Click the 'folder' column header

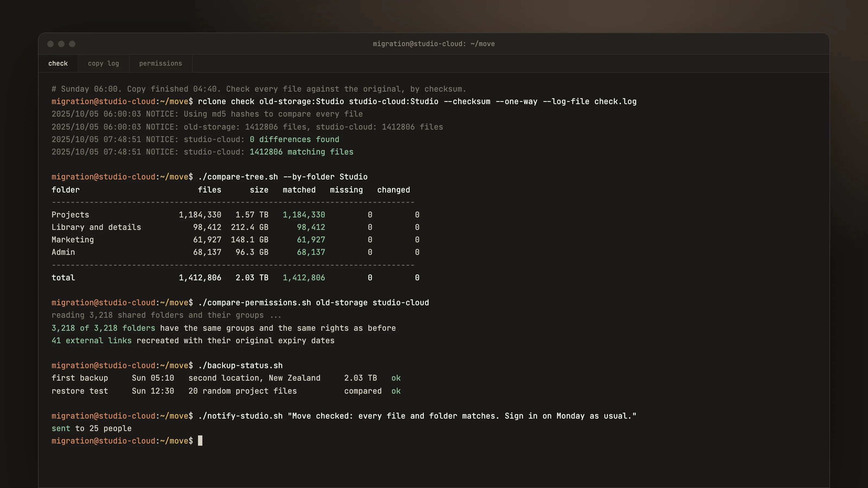(66, 190)
